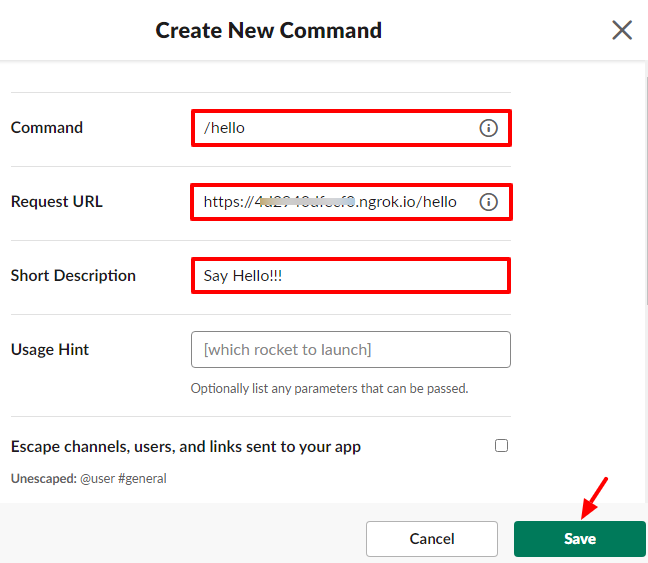Screen dimensions: 648x563
Task: Click the Command input field containing /hello
Action: pos(351,128)
